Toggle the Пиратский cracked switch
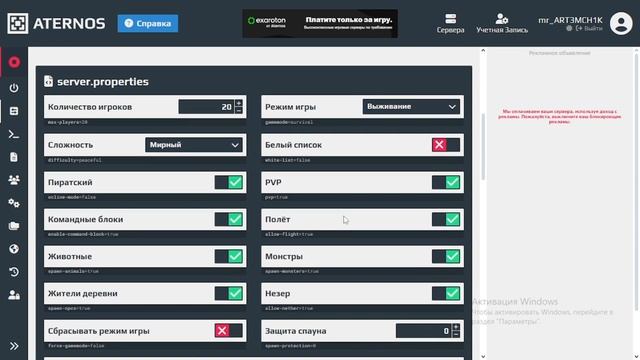Viewport: 640px width, 360px height. coord(229,182)
